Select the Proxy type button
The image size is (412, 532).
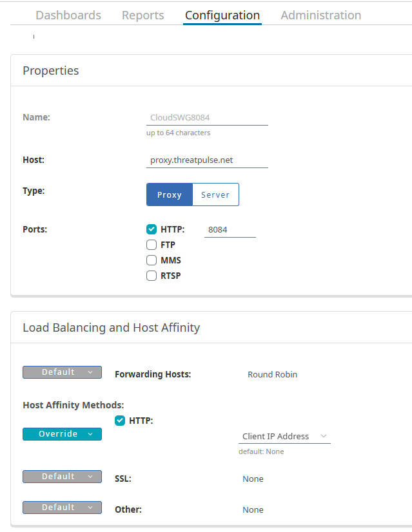pos(170,195)
